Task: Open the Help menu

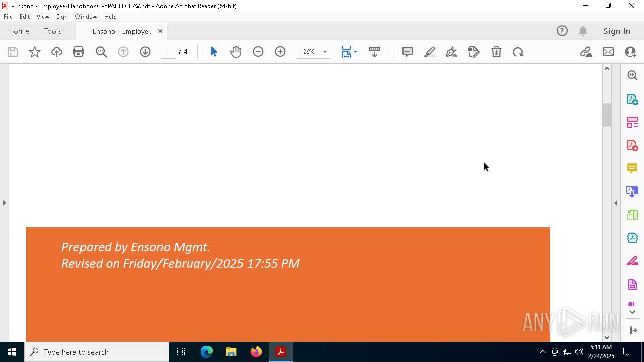Action: (110, 17)
